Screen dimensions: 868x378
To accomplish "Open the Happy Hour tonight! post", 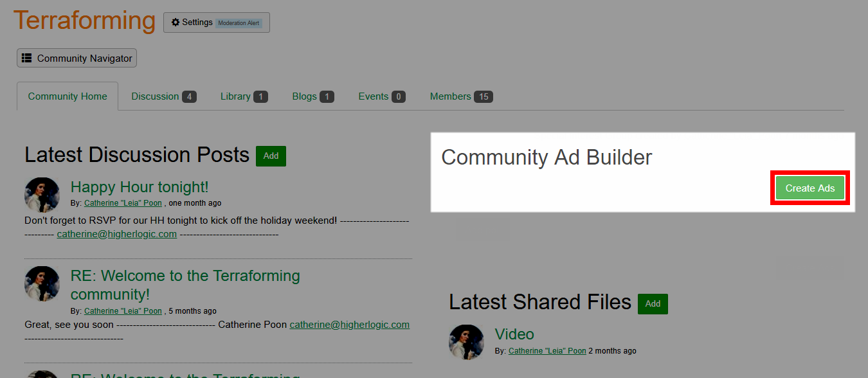I will pyautogui.click(x=140, y=187).
